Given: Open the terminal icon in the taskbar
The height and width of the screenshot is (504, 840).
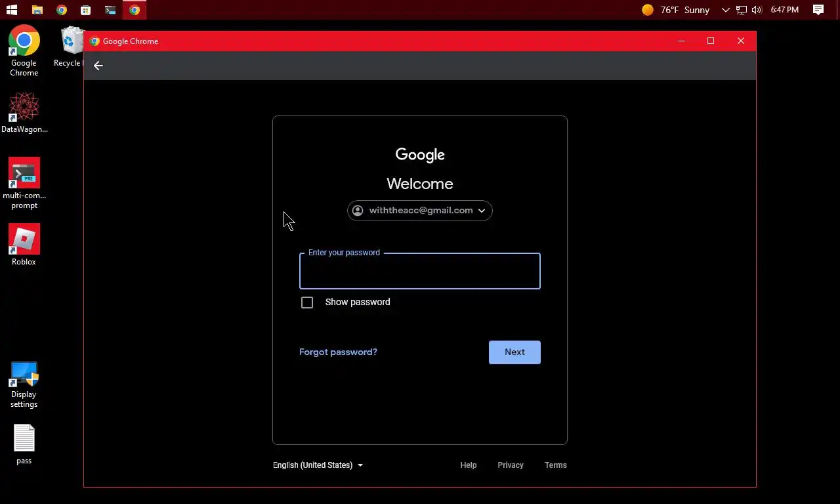Looking at the screenshot, I should [x=110, y=10].
